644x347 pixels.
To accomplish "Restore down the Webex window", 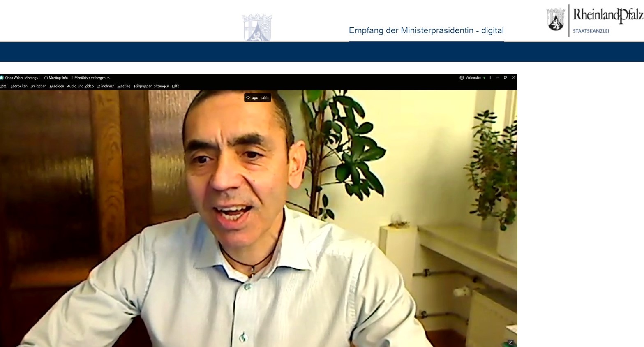I will [505, 77].
